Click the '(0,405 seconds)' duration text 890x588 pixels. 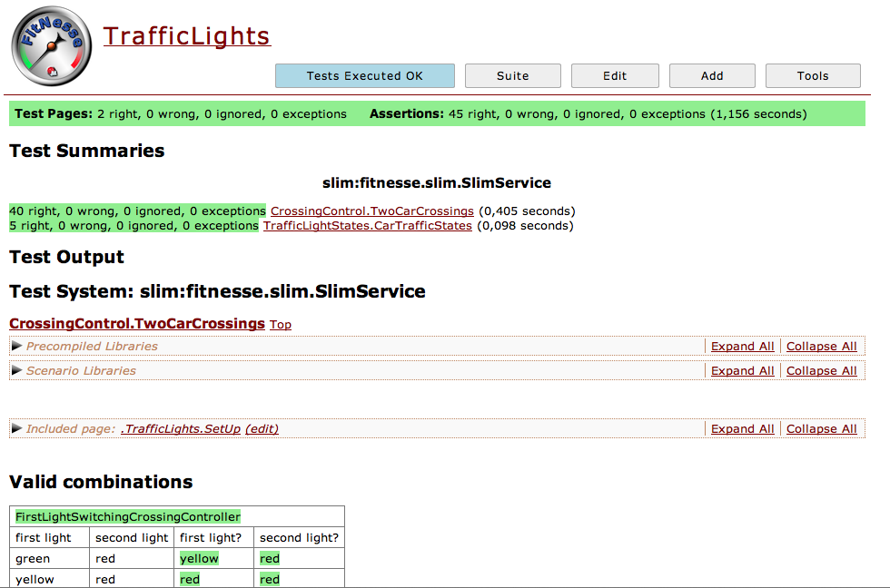click(528, 211)
